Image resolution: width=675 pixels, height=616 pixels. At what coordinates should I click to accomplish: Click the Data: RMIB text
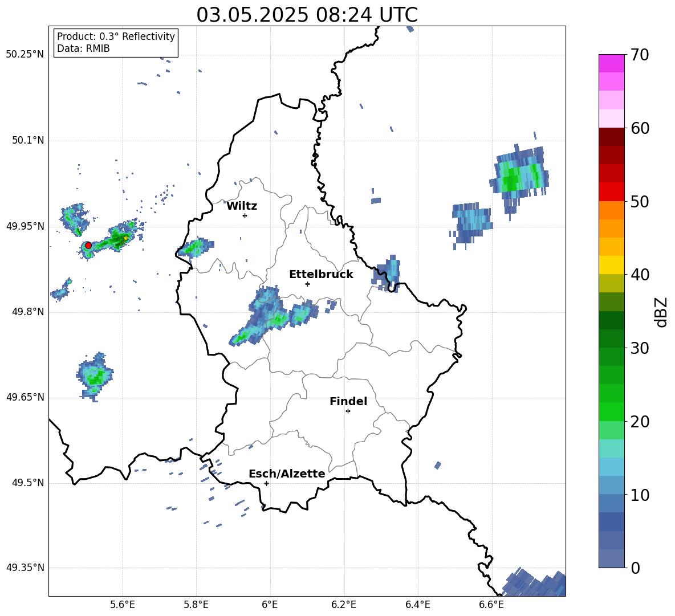click(x=83, y=48)
